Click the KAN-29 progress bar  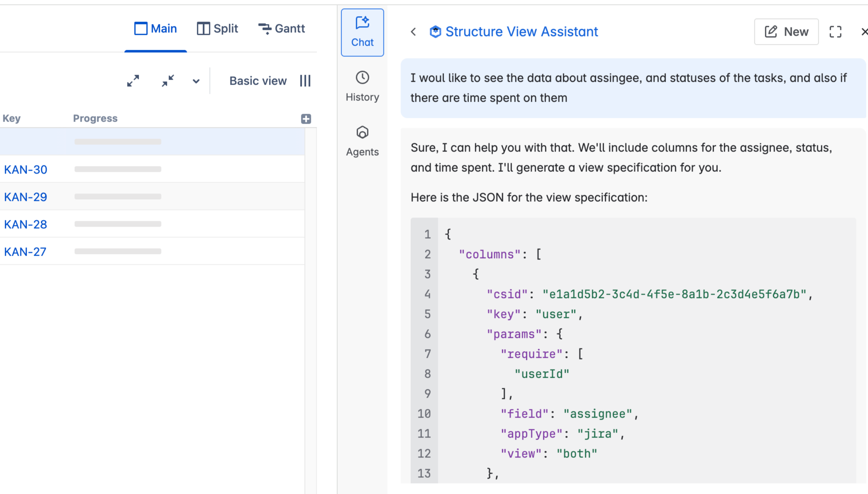coord(118,197)
